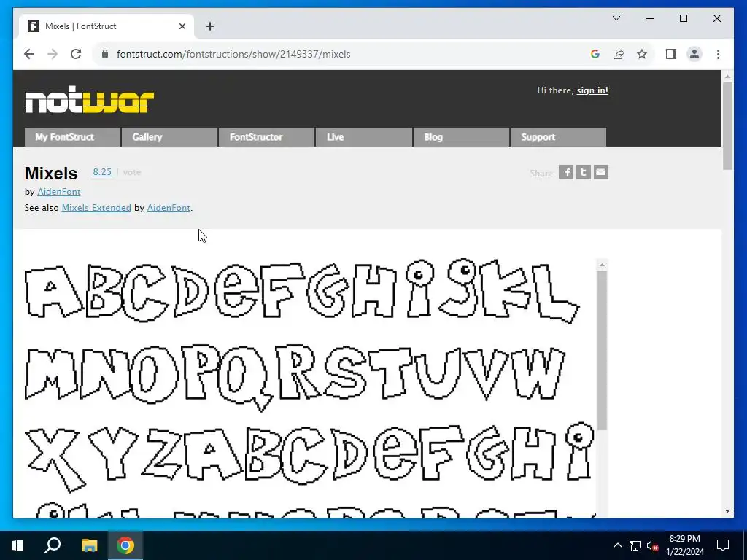Share Mixels via email icon
Screen dimensions: 747x560
coord(601,172)
